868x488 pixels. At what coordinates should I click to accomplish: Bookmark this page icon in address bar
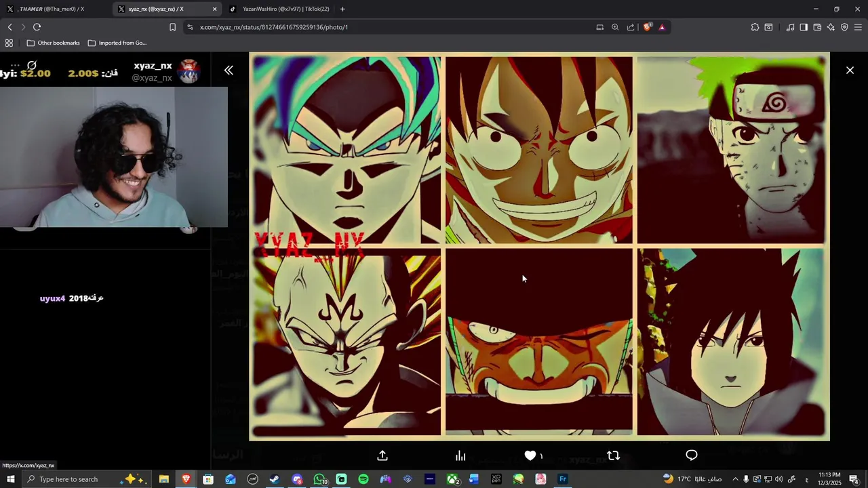pyautogui.click(x=172, y=27)
